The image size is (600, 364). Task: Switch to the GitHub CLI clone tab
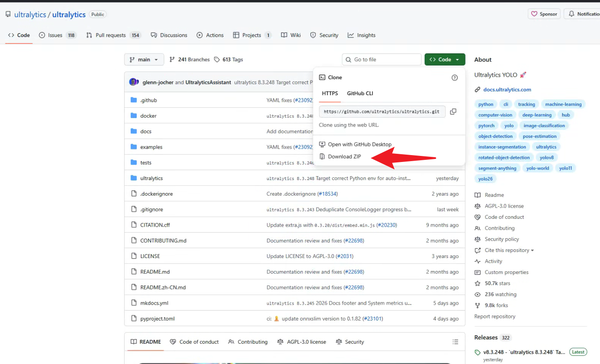360,93
